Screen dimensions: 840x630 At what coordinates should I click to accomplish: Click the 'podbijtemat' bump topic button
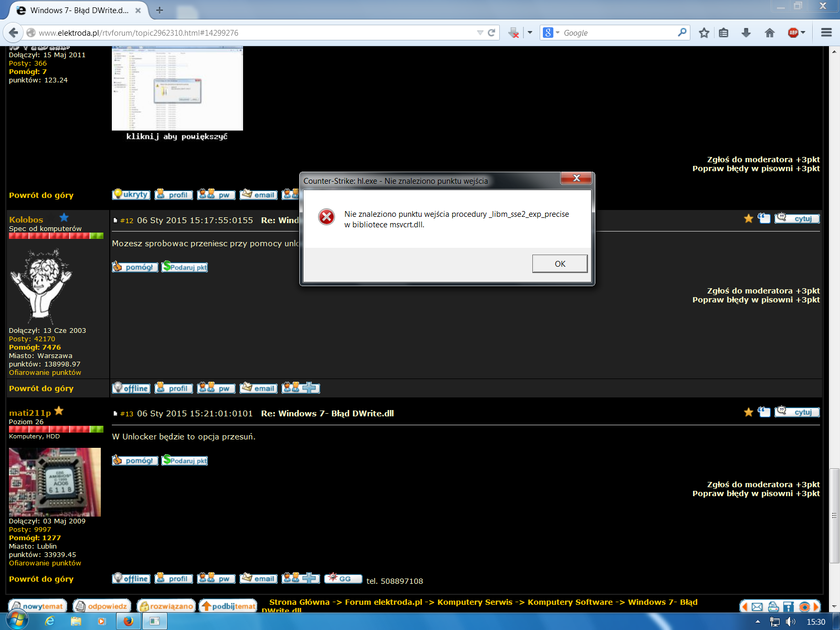click(x=228, y=606)
